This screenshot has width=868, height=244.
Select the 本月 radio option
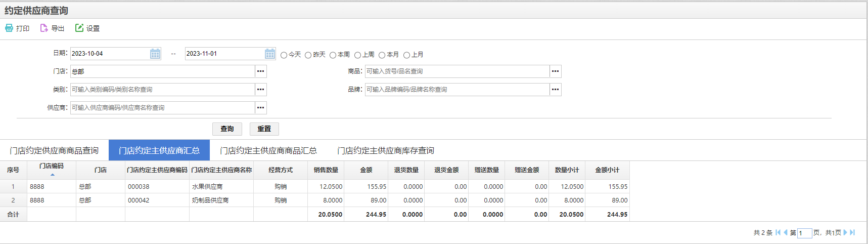point(382,55)
